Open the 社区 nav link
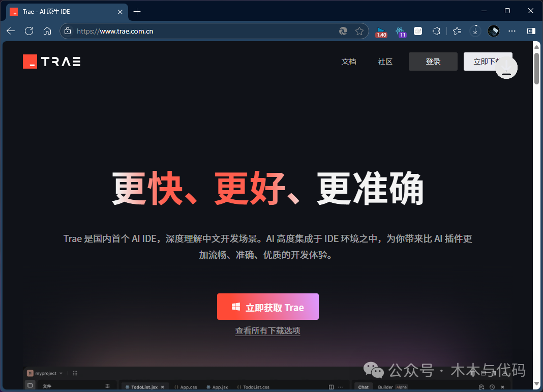The image size is (543, 392). click(x=385, y=62)
